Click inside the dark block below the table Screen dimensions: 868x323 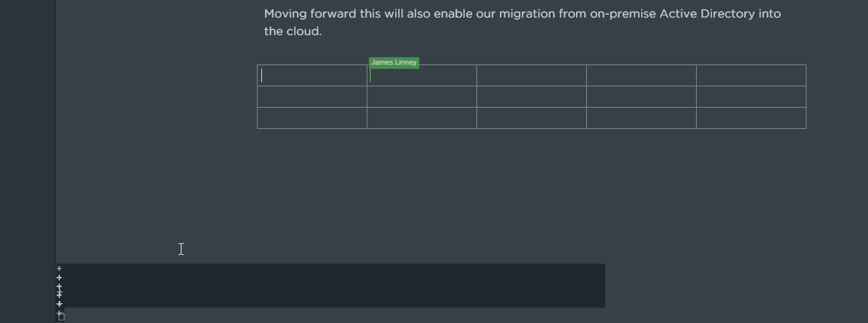pos(331,286)
